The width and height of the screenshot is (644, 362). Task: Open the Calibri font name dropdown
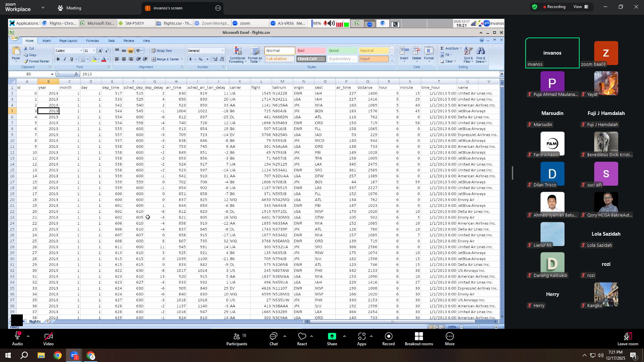81,51
